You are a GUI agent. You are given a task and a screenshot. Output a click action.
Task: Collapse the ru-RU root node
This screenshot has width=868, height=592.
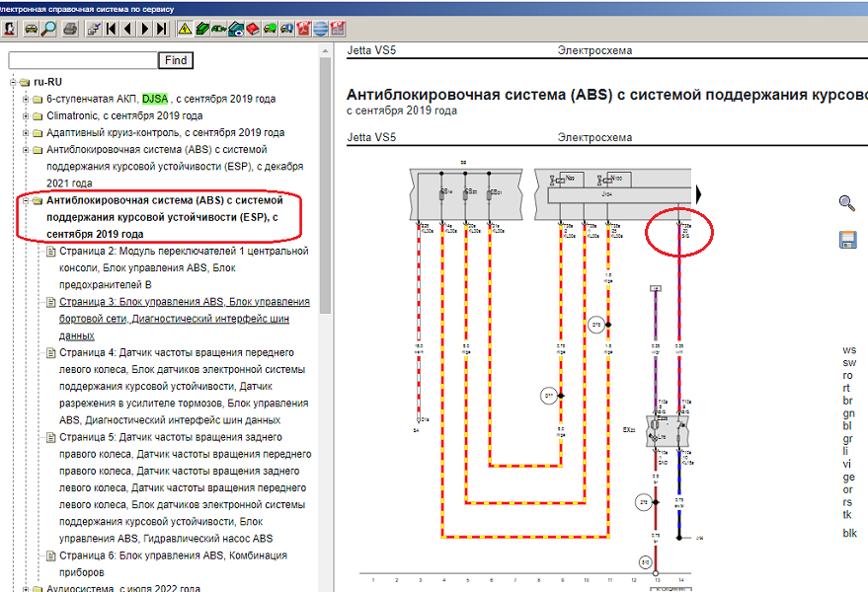click(x=13, y=83)
